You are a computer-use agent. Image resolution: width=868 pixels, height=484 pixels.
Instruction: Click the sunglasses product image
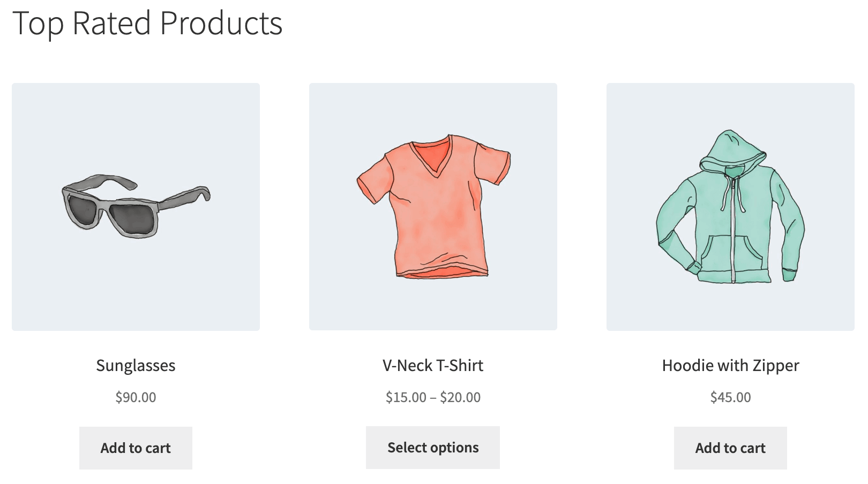136,207
